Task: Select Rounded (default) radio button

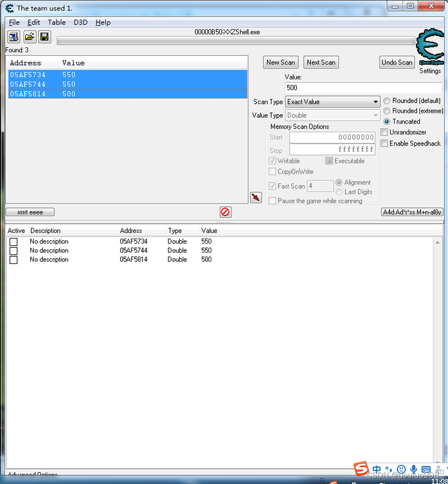Action: tap(387, 101)
